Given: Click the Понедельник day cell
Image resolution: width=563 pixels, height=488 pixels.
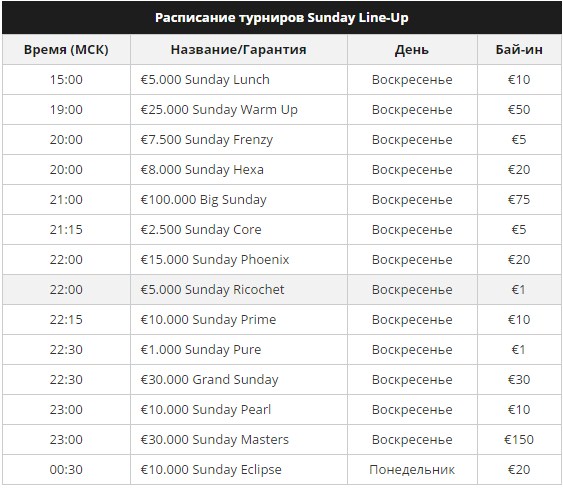Looking at the screenshot, I should point(412,470).
